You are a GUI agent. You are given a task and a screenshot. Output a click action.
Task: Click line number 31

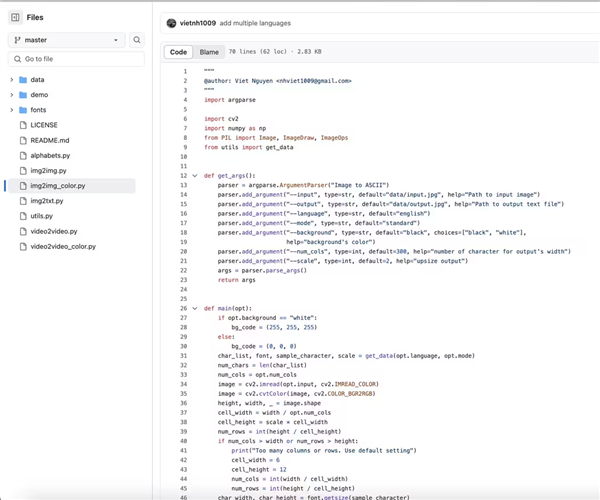(x=184, y=356)
